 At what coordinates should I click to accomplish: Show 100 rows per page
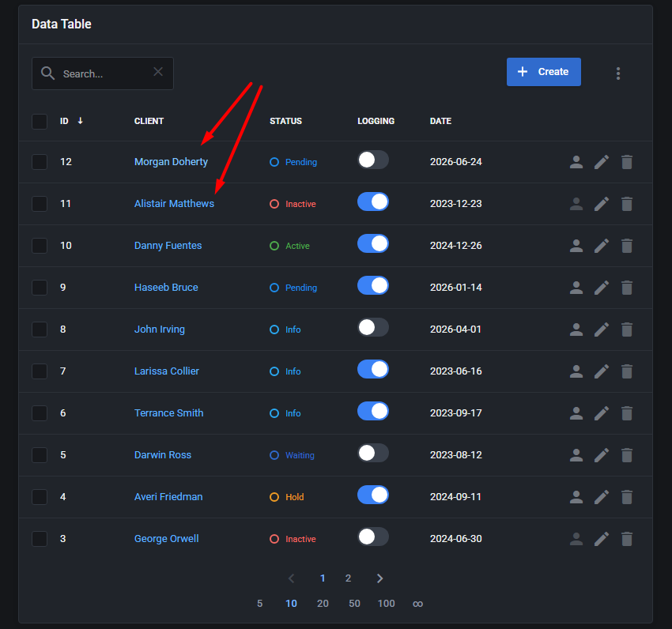pos(386,603)
